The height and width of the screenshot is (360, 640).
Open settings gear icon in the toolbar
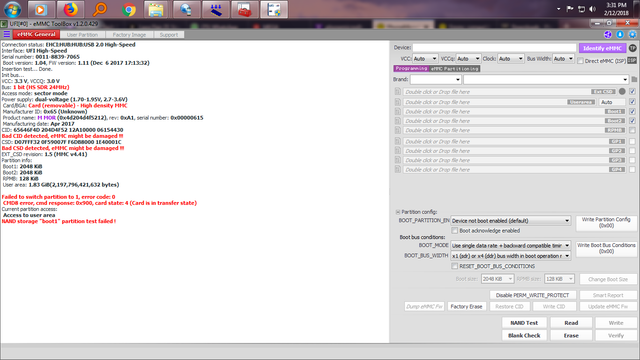click(x=632, y=34)
